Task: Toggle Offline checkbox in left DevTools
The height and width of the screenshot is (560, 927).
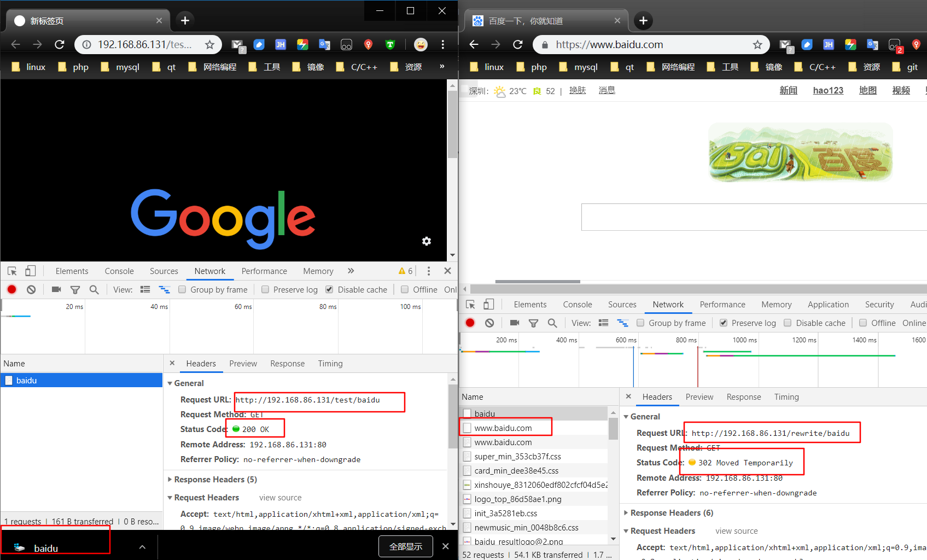Action: pyautogui.click(x=405, y=289)
